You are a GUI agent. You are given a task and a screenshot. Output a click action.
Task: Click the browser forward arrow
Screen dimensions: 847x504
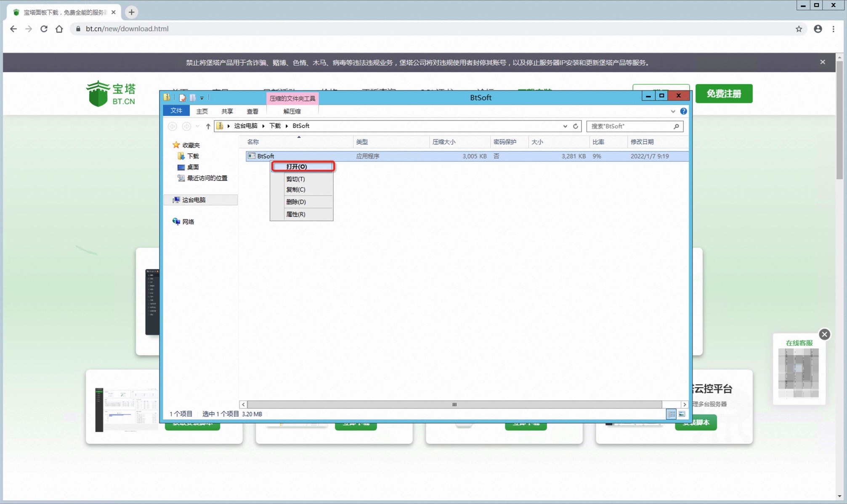coord(29,29)
